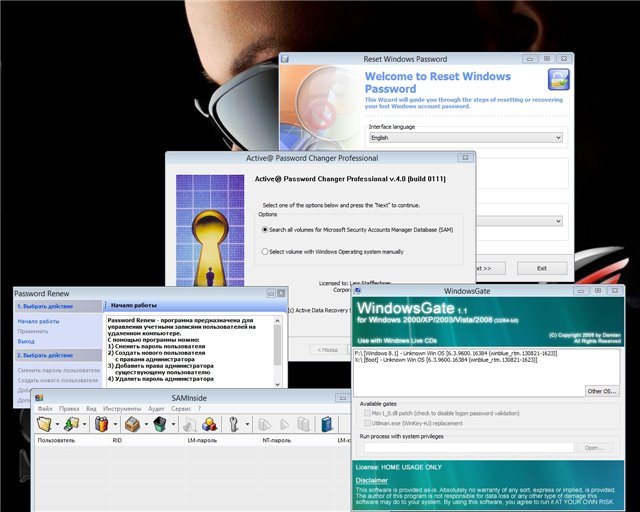Click the colored cubes icon in SAMInside
Viewport: 640px width, 512px height.
click(209, 424)
